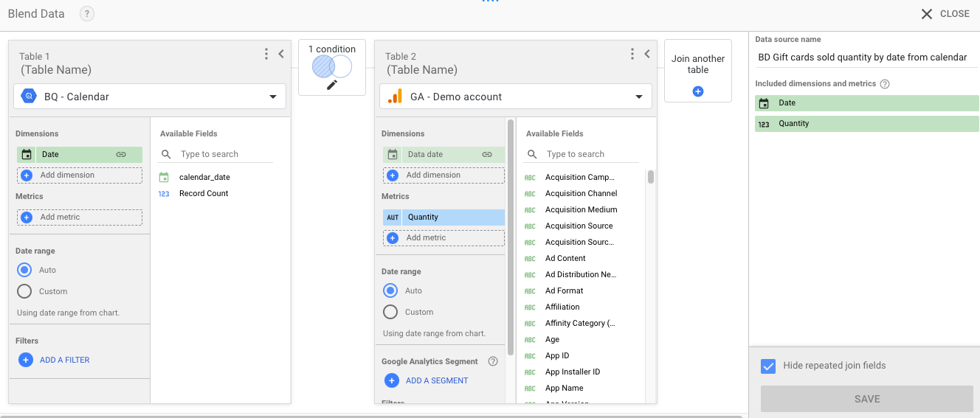Click ADD A FILTER in Table 1
The image size is (980, 418).
pos(54,360)
